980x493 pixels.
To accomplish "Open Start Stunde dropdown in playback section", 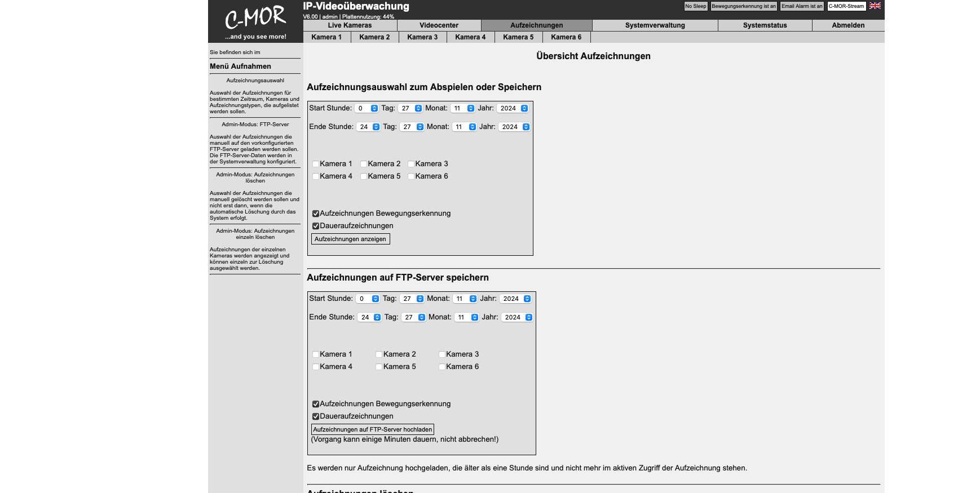I will pyautogui.click(x=367, y=108).
